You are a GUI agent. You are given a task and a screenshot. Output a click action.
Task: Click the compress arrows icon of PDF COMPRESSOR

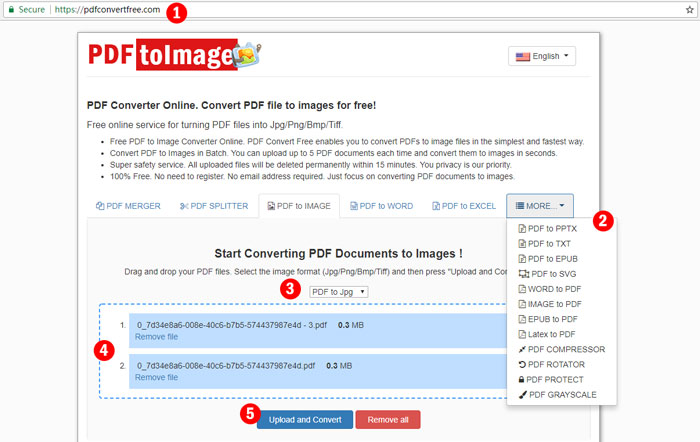click(x=522, y=350)
